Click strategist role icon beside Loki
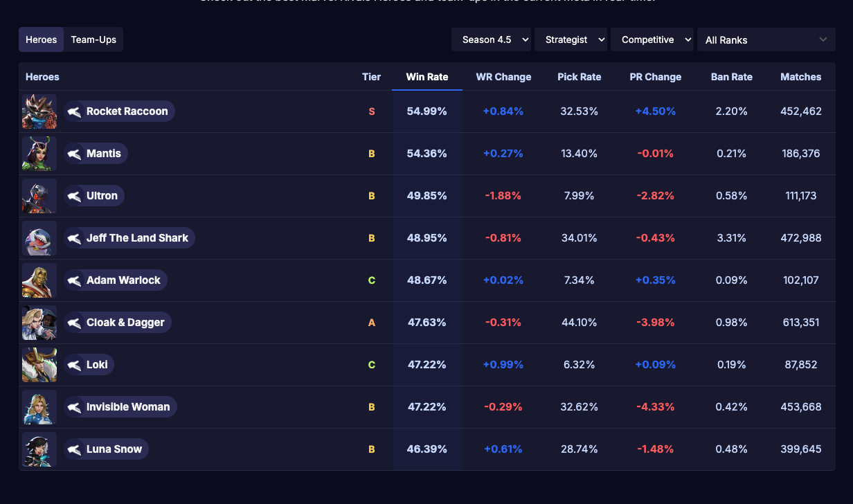Image resolution: width=853 pixels, height=504 pixels. coord(74,365)
